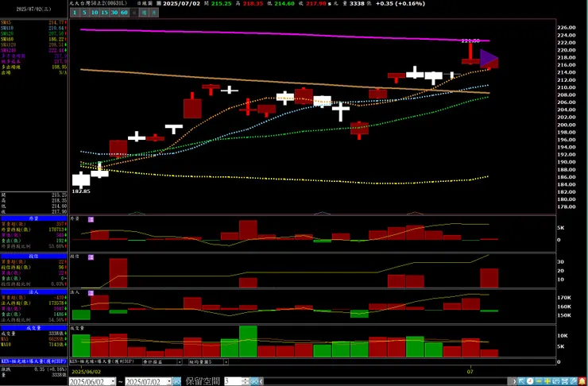Click the SMA5 legend entry
The height and width of the screenshot is (386, 588).
tap(33, 22)
